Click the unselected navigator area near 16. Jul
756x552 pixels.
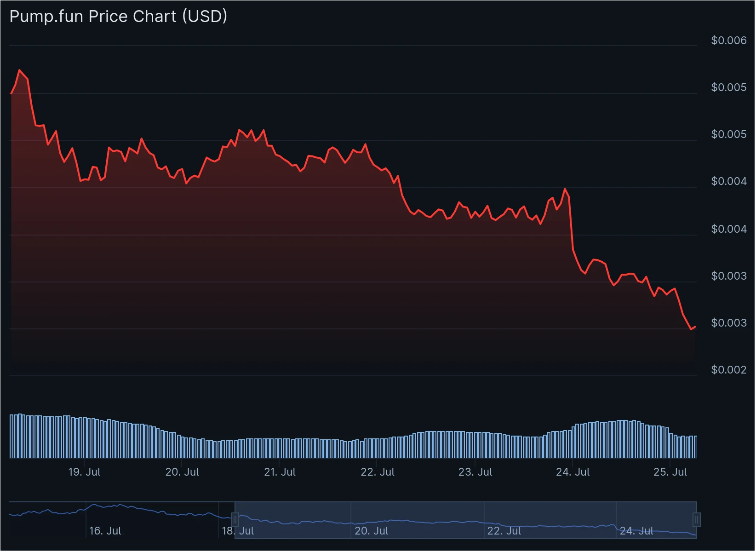(x=122, y=520)
